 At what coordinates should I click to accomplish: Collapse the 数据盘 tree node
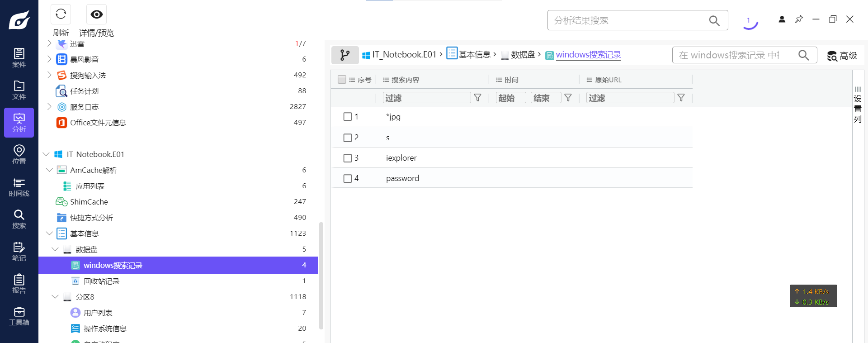pyautogui.click(x=55, y=249)
